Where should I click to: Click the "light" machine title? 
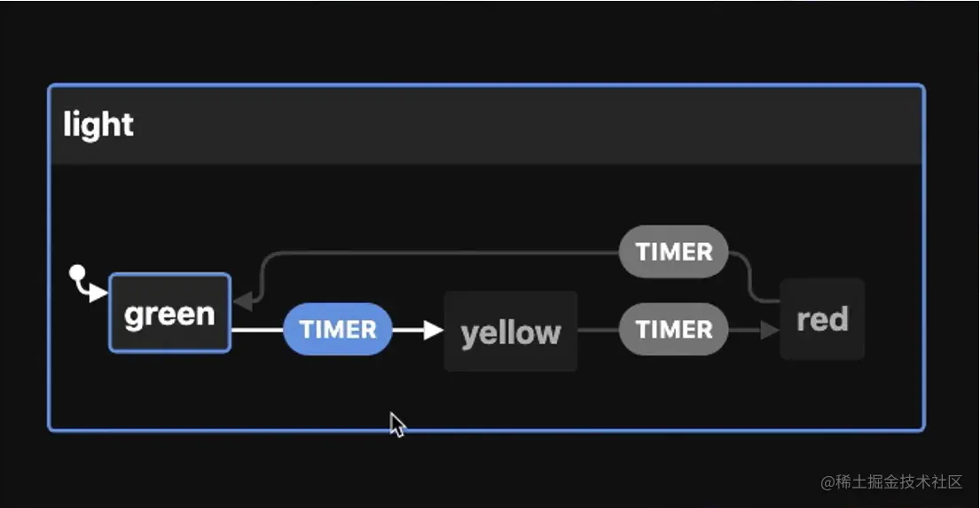(x=98, y=125)
